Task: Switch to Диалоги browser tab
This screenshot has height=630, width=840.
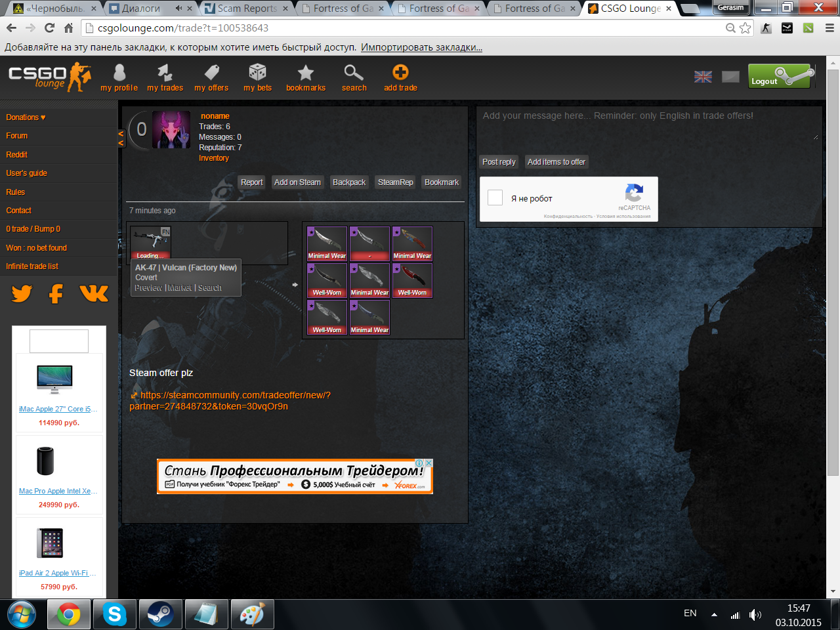Action: [150, 9]
